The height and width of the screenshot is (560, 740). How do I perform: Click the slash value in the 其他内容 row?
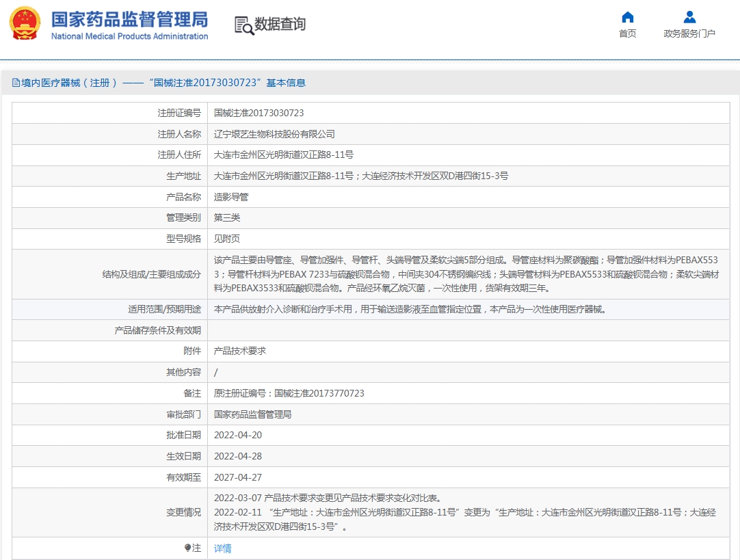[x=215, y=372]
